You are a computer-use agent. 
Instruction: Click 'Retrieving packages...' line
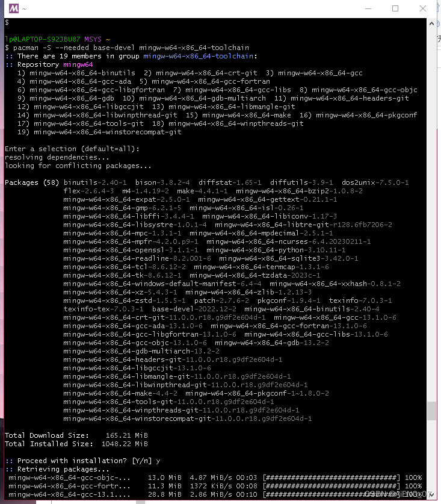pos(63,469)
